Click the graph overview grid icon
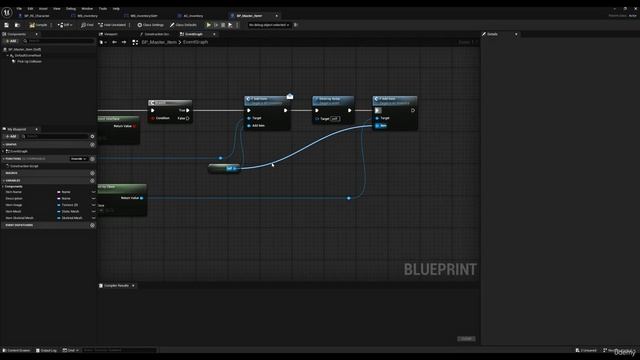Screen dimensions: 640x360 click(135, 42)
